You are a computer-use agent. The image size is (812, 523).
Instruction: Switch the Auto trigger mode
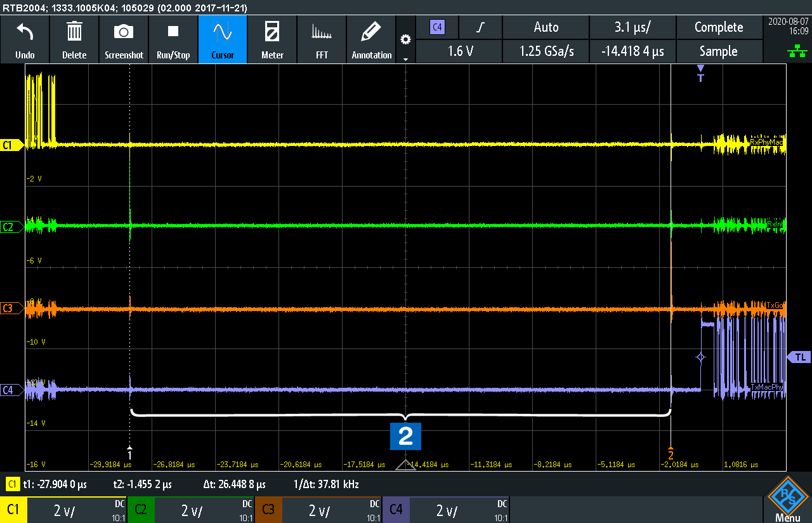click(546, 27)
